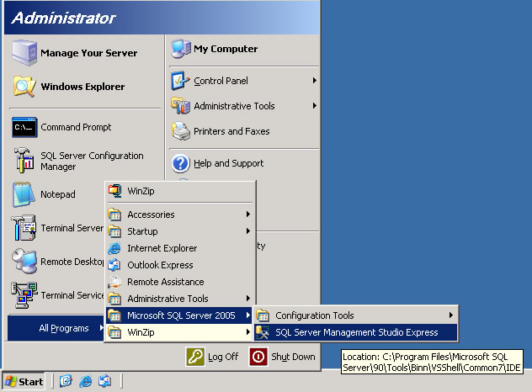The height and width of the screenshot is (392, 532).
Task: Click the Outlook Express label in programs menu
Action: point(160,265)
